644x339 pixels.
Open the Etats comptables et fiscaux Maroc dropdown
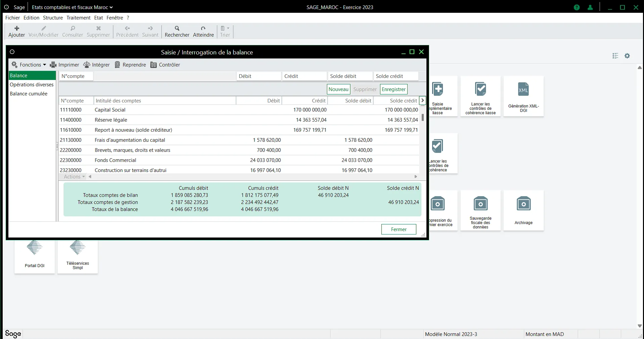pos(72,7)
